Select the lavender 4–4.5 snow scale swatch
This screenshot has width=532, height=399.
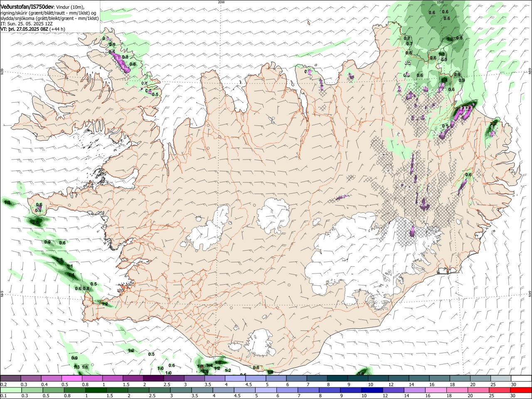pos(235,379)
